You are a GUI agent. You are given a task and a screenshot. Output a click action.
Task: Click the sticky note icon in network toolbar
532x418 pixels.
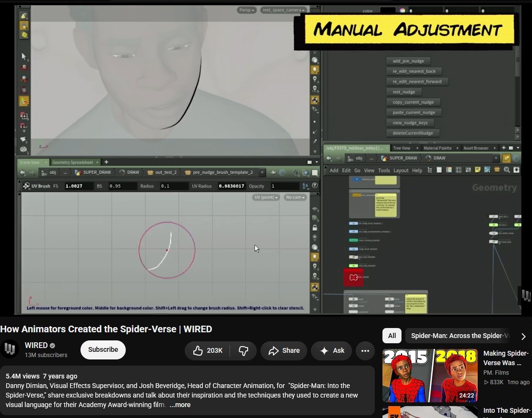click(x=478, y=170)
